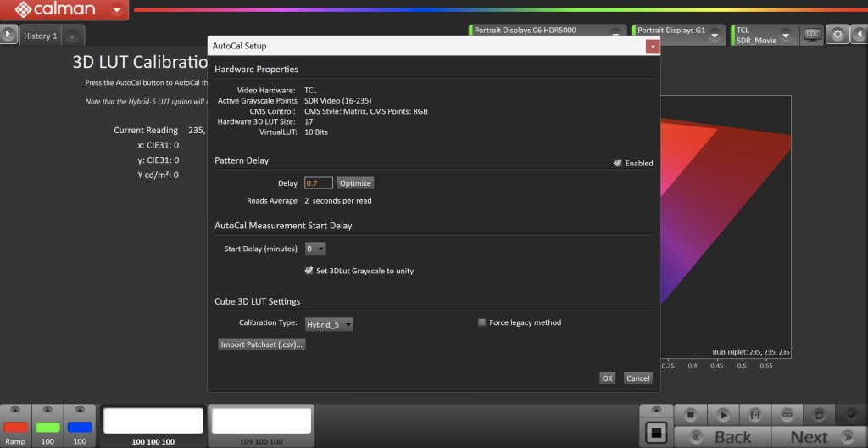The height and width of the screenshot is (448, 868).
Task: Open the Calibration Type Hybrid_5 dropdown
Action: [x=330, y=324]
